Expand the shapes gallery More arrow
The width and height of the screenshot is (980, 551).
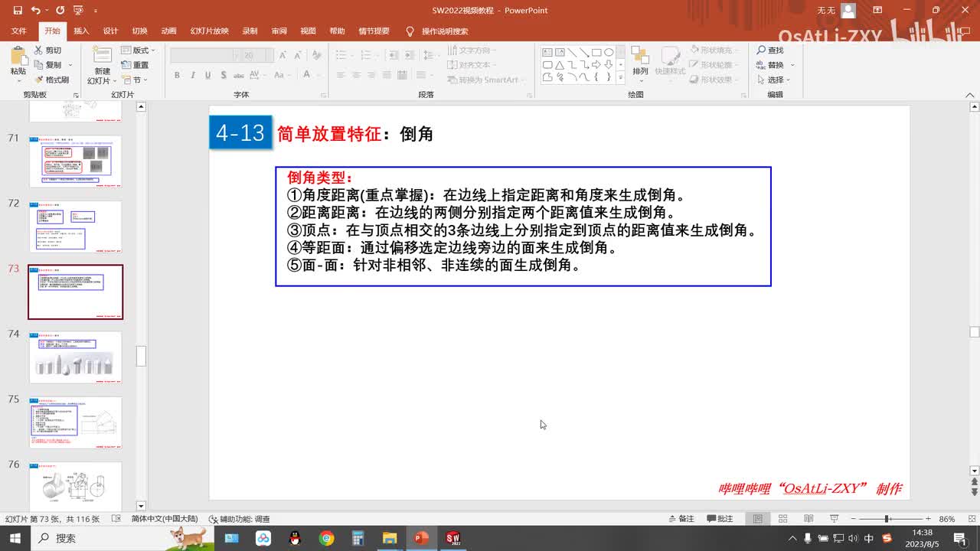tap(620, 77)
